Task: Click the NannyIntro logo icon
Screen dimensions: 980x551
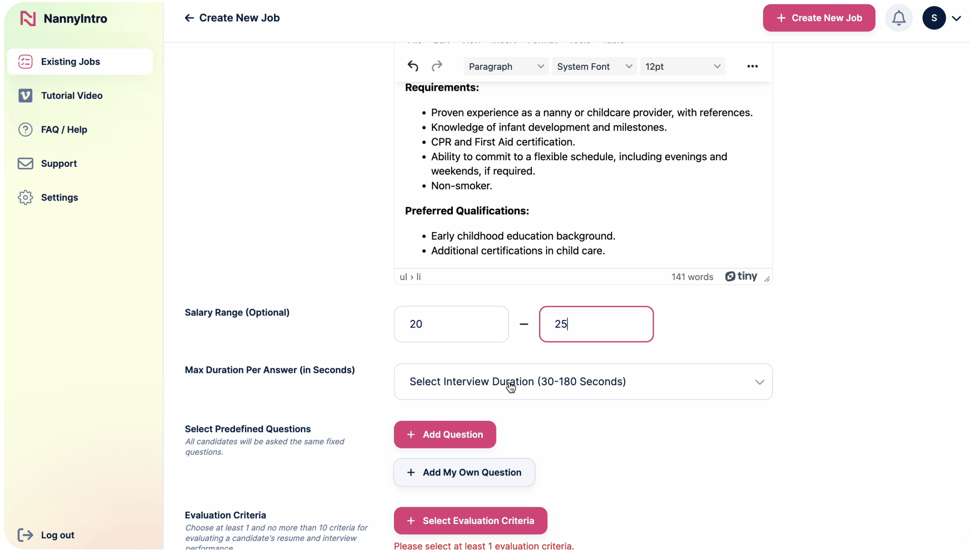Action: pos(28,19)
